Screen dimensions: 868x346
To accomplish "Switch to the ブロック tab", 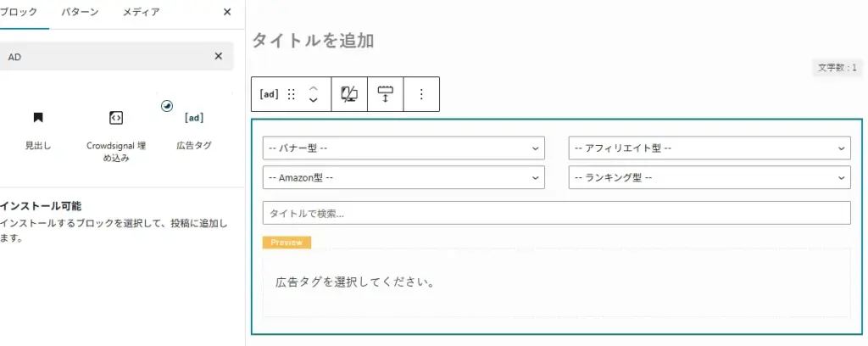I will (x=19, y=12).
